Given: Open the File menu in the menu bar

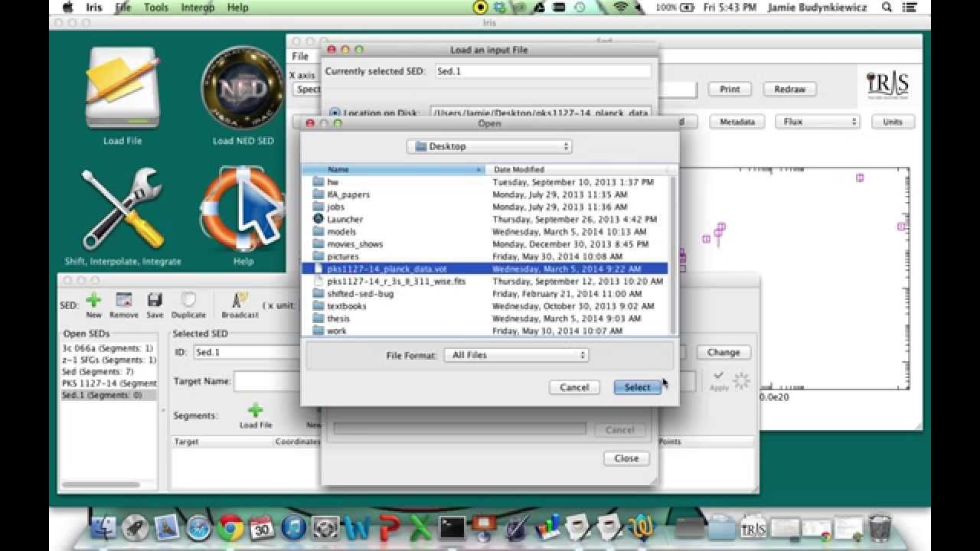Looking at the screenshot, I should [123, 7].
